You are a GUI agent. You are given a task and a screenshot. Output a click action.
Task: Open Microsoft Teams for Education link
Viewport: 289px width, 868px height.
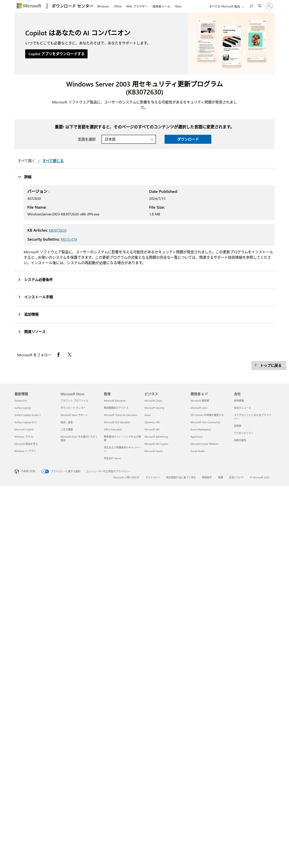pyautogui.click(x=120, y=415)
